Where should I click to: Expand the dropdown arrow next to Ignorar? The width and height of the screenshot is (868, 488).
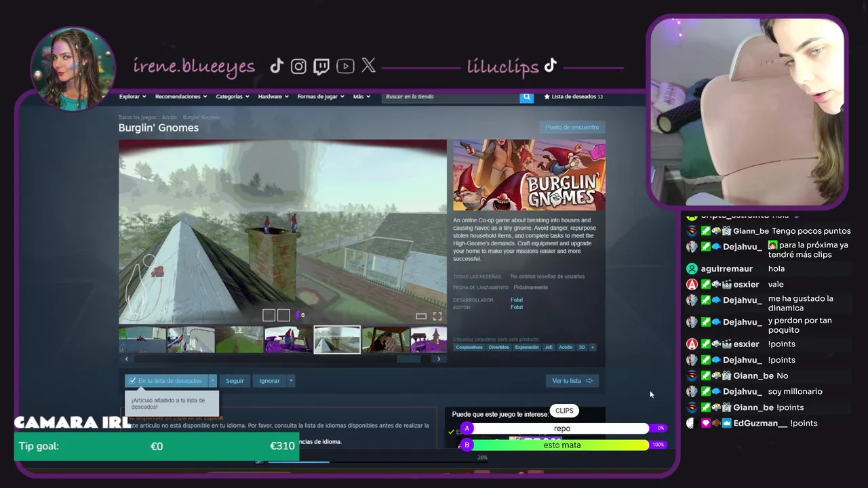pos(291,381)
